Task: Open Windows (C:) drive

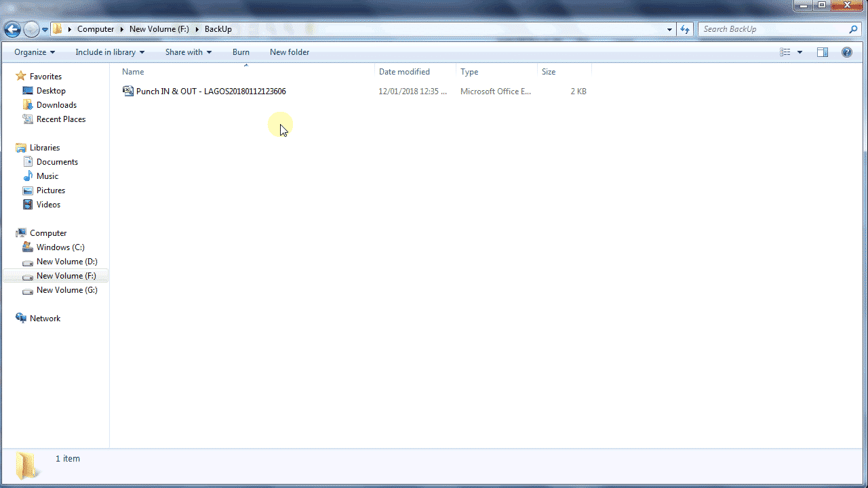Action: point(60,247)
